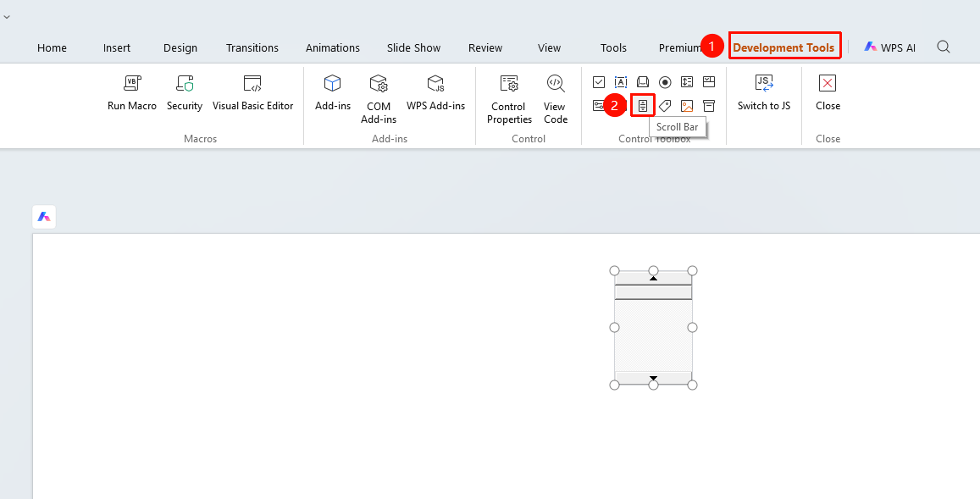Switch to the Review tab

pos(485,48)
